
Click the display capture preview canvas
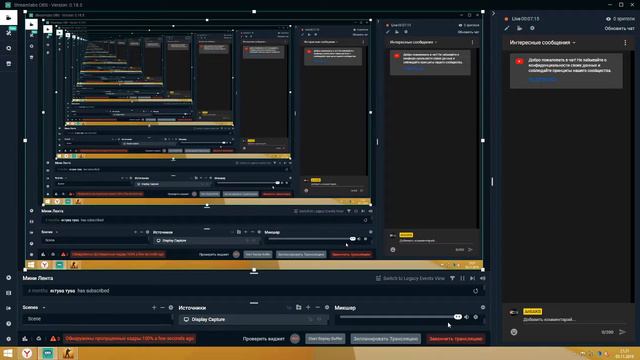(x=254, y=140)
